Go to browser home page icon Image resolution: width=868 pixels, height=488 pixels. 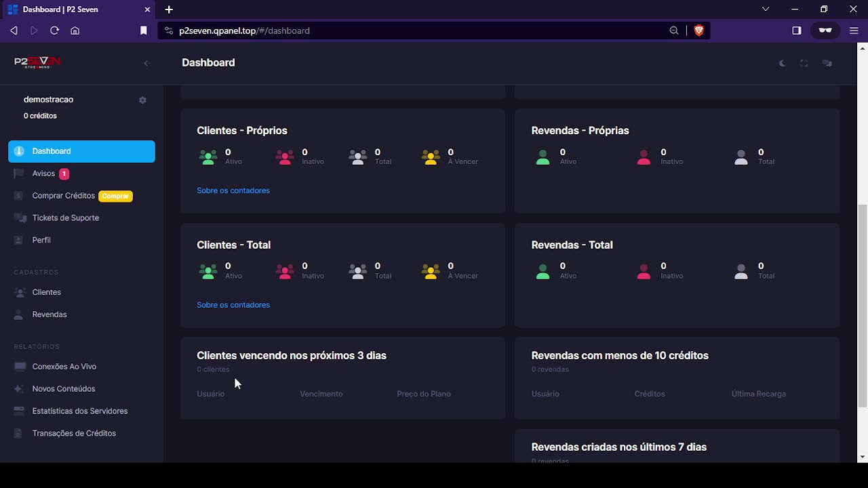(x=75, y=30)
